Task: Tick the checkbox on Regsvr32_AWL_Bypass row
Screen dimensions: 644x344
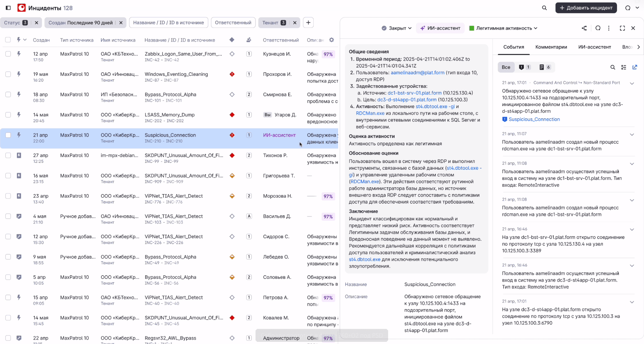Action: pyautogui.click(x=8, y=338)
